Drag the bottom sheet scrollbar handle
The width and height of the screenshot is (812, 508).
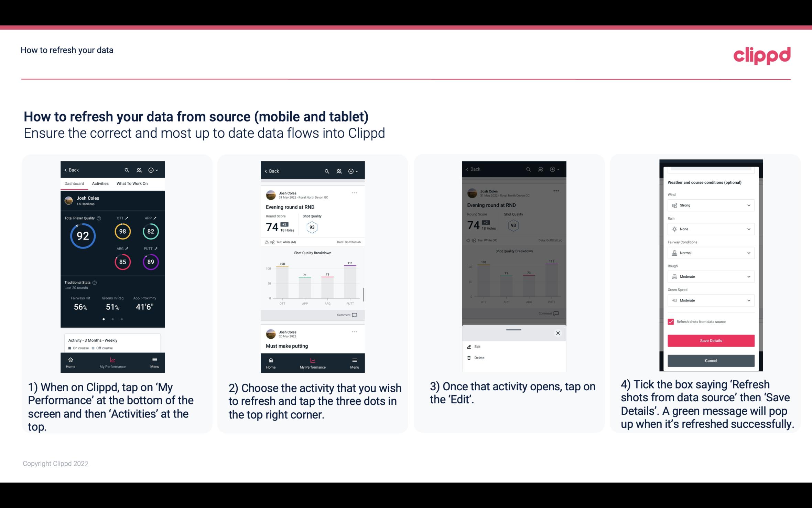click(x=513, y=326)
